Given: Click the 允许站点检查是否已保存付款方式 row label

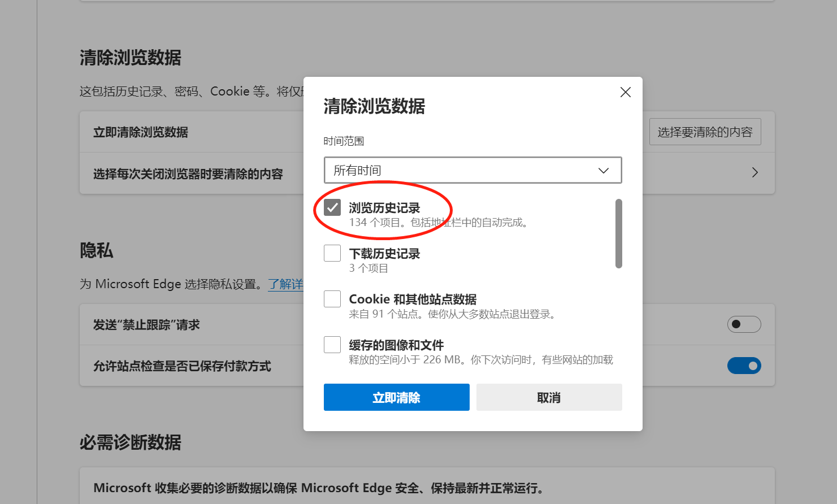Looking at the screenshot, I should tap(182, 366).
